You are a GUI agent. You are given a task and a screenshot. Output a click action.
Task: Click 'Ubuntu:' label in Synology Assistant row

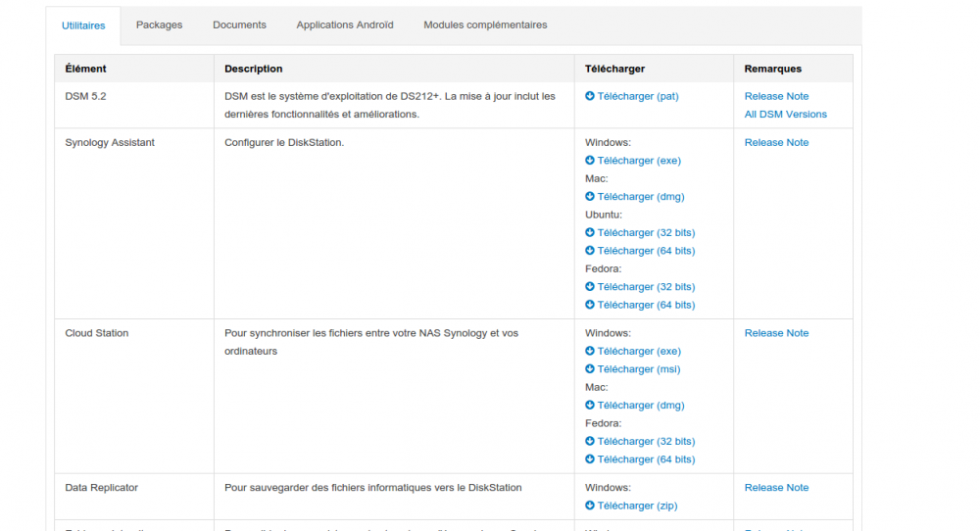[x=604, y=215]
